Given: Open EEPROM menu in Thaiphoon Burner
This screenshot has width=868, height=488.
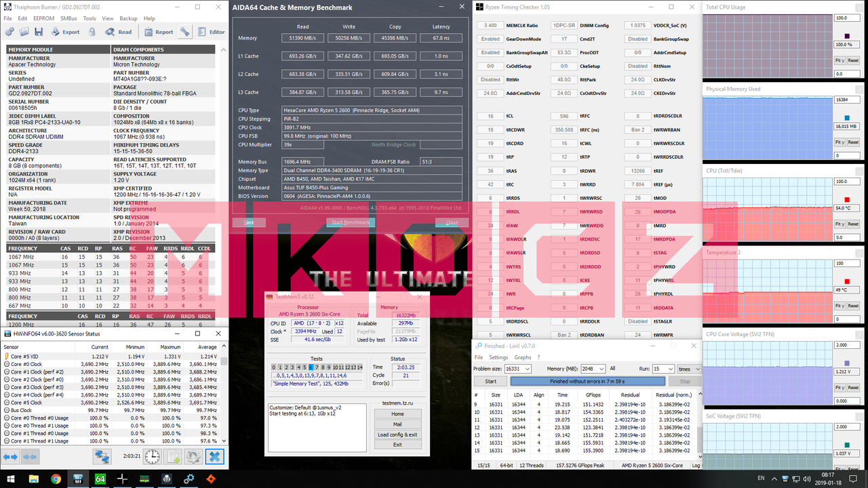Looking at the screenshot, I should [43, 18].
